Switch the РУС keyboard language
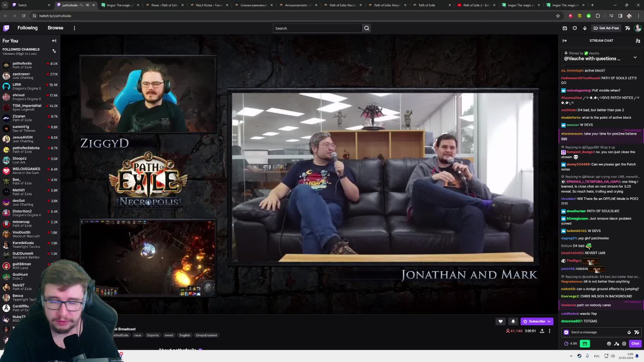This screenshot has height=362, width=644. (597, 356)
